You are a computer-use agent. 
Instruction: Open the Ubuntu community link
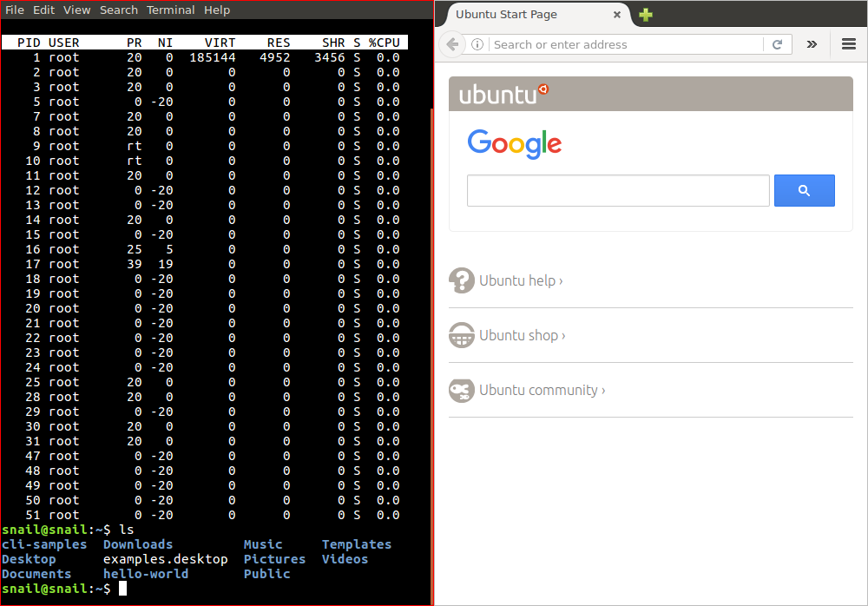[x=542, y=390]
